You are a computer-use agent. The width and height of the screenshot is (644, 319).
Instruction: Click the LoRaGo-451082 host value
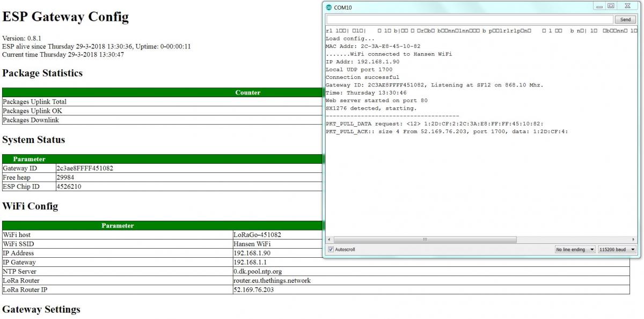tap(257, 235)
